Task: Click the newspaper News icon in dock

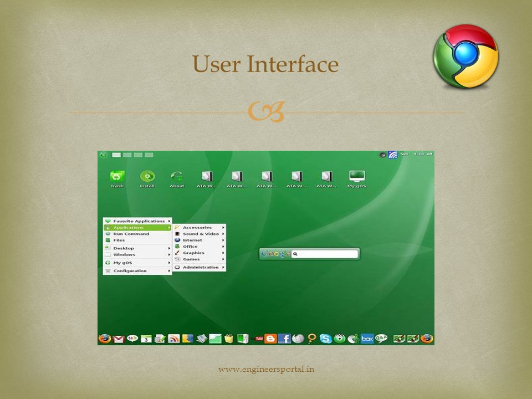Action: (202, 339)
